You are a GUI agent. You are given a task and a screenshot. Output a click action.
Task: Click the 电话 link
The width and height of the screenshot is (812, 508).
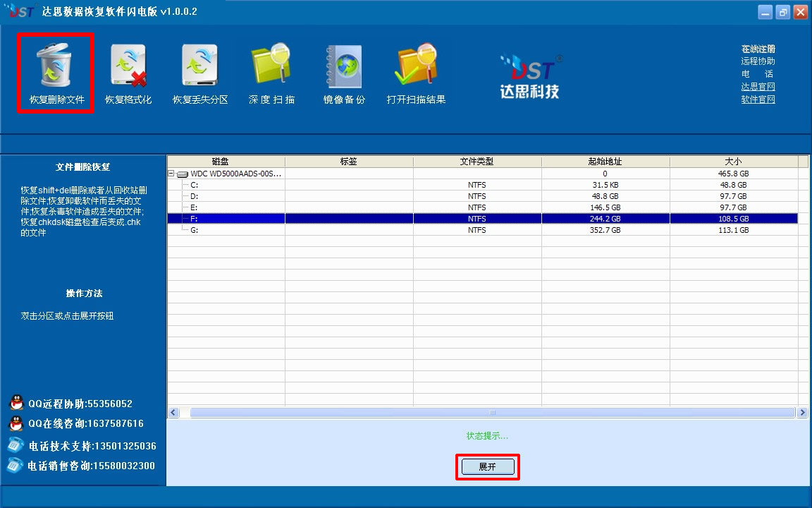click(758, 73)
